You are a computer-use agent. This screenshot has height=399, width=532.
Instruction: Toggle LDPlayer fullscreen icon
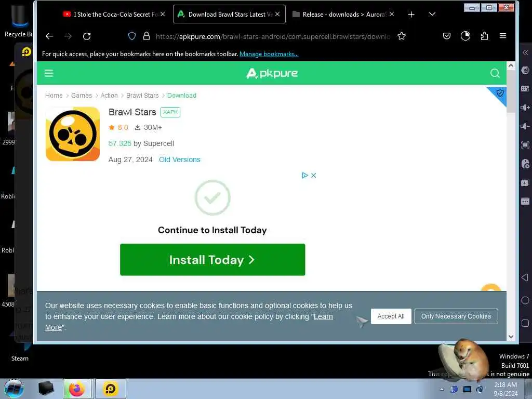[525, 145]
